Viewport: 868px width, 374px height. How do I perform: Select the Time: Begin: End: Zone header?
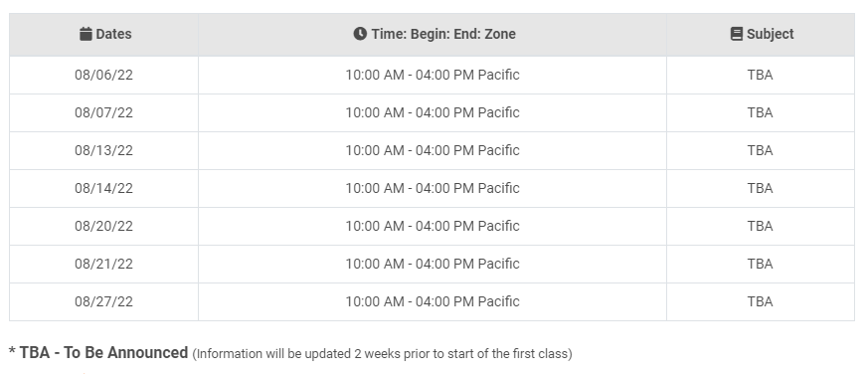(x=433, y=35)
